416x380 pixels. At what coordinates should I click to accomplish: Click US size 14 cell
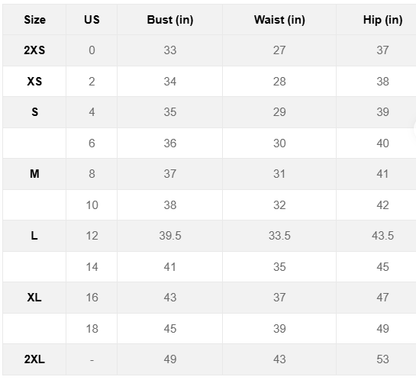[92, 267]
